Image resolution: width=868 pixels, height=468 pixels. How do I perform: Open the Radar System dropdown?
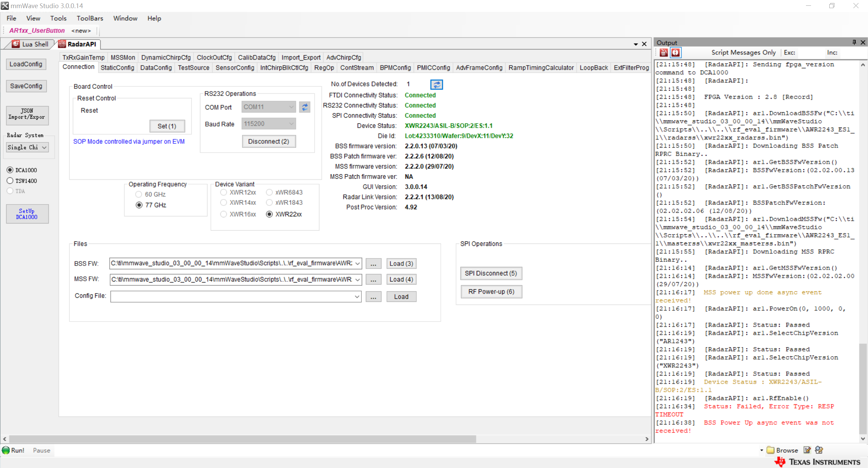27,147
